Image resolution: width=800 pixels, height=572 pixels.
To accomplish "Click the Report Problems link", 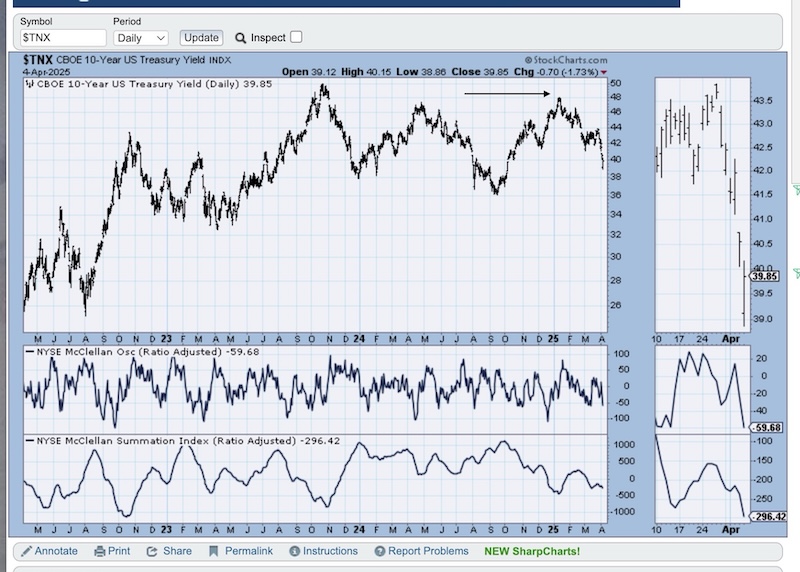I will click(x=428, y=551).
